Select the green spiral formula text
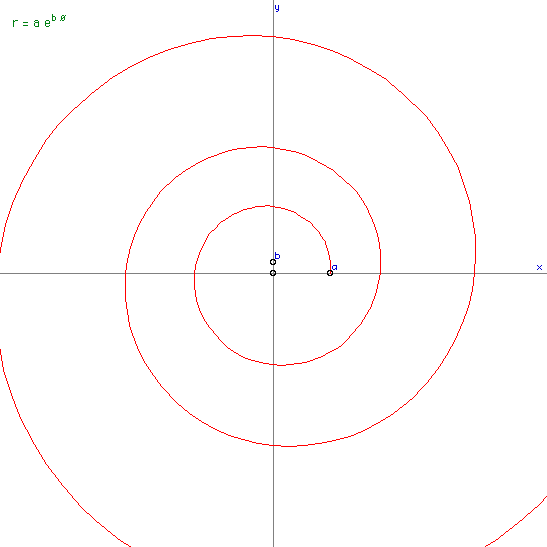The height and width of the screenshot is (547, 547). pyautogui.click(x=39, y=21)
